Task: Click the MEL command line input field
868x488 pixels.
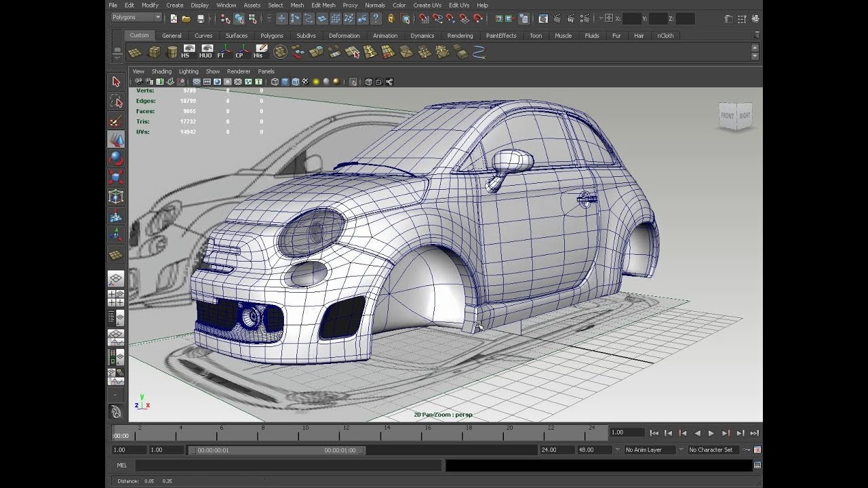Action: point(288,466)
